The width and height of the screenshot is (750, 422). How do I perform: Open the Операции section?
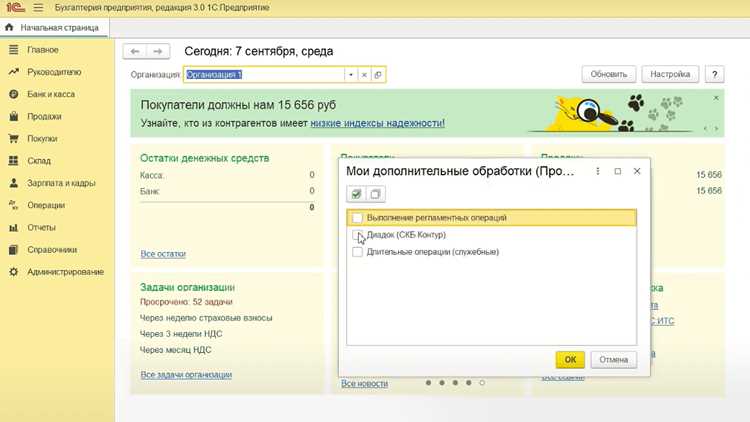(x=46, y=205)
